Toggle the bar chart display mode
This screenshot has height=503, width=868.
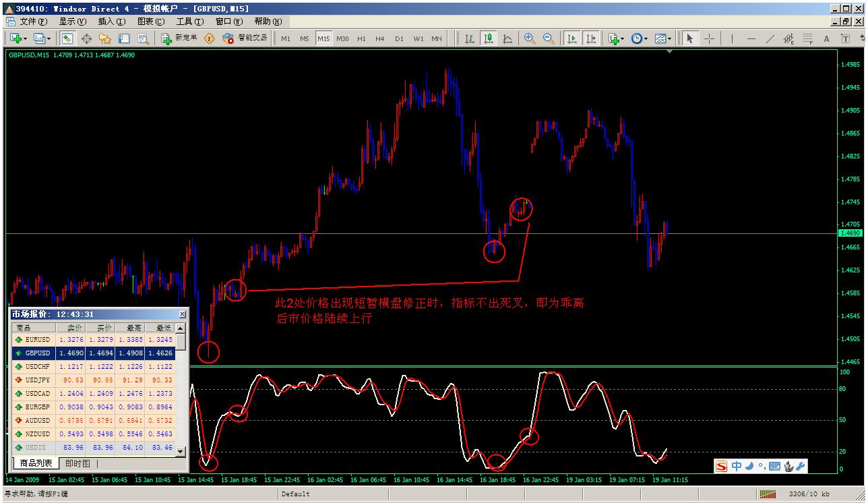(x=469, y=38)
